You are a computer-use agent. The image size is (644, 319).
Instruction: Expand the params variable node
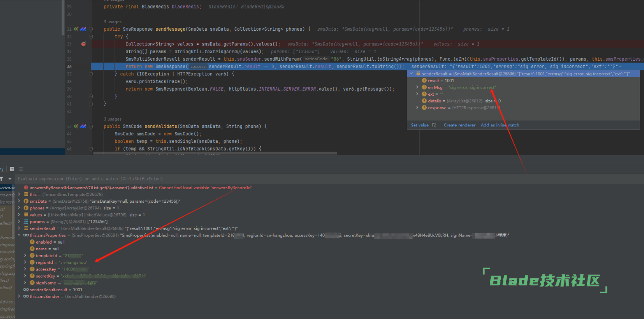point(19,221)
